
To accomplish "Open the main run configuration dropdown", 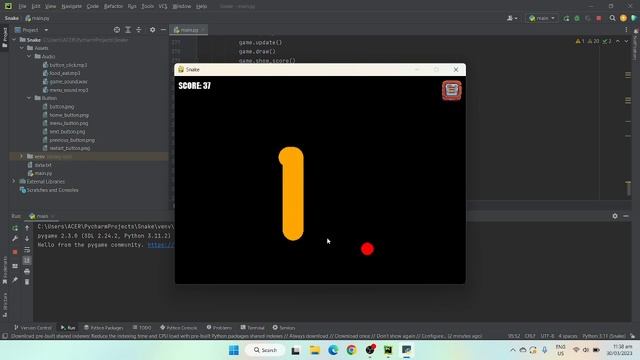I will (x=542, y=18).
